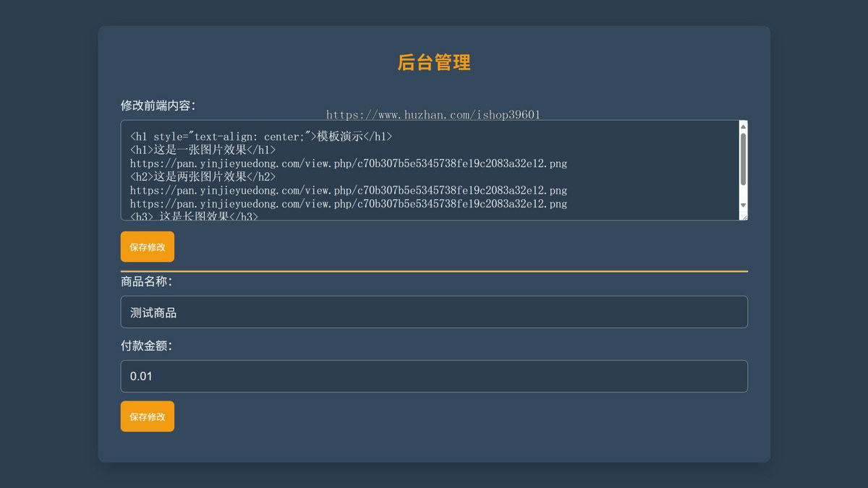Viewport: 868px width, 488px height.
Task: Click the save button below the payment amount
Action: 147,416
